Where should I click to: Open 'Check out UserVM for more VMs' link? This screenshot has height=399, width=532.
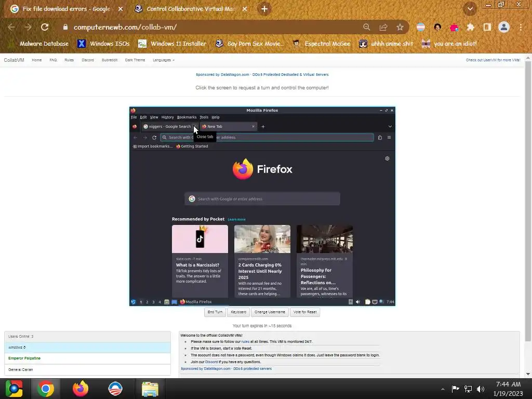tap(493, 60)
